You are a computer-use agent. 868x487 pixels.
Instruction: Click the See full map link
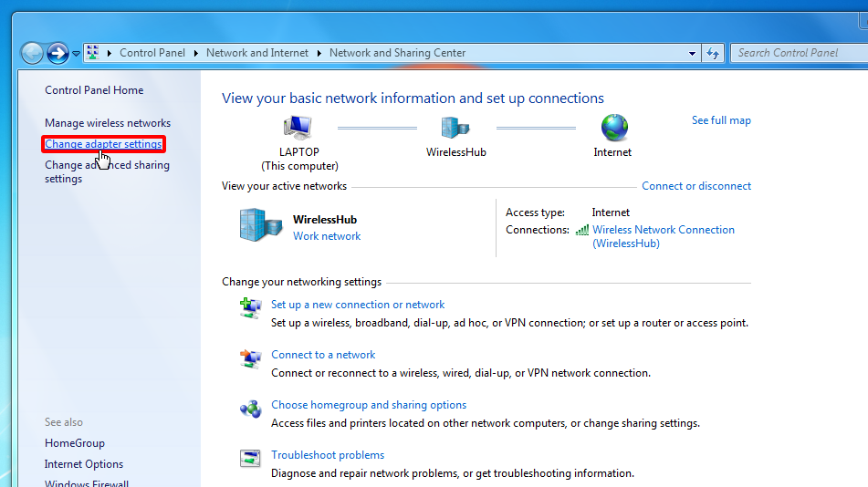pos(721,120)
